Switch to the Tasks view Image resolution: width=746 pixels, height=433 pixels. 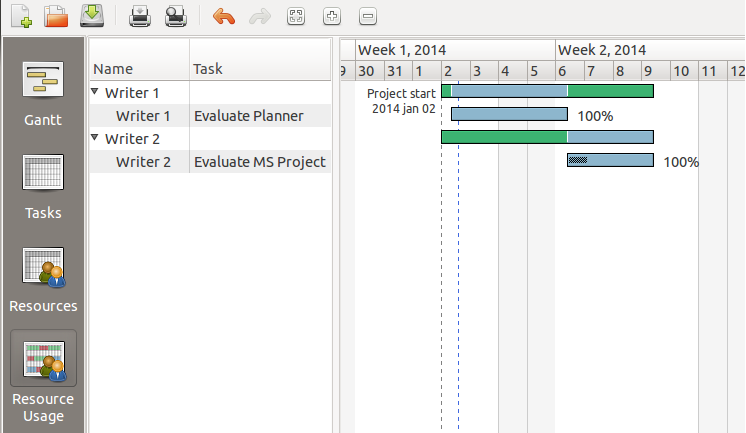[42, 187]
